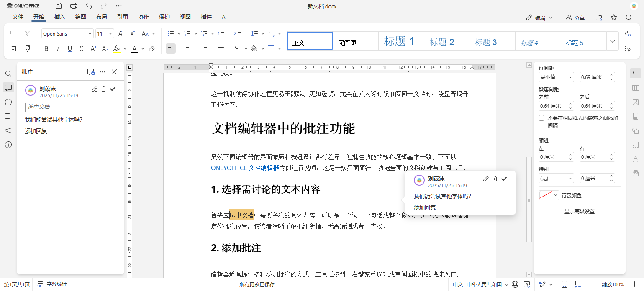Click 显示高级设置 link
The image size is (644, 291).
579,211
